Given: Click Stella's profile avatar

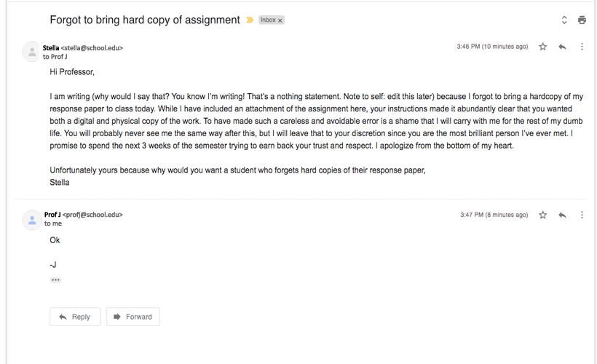Looking at the screenshot, I should click(31, 52).
